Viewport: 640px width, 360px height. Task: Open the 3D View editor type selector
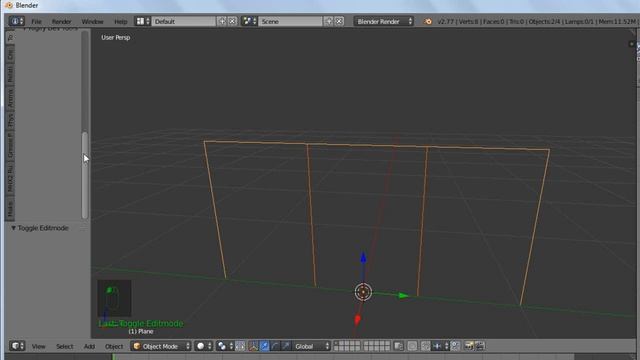17,346
